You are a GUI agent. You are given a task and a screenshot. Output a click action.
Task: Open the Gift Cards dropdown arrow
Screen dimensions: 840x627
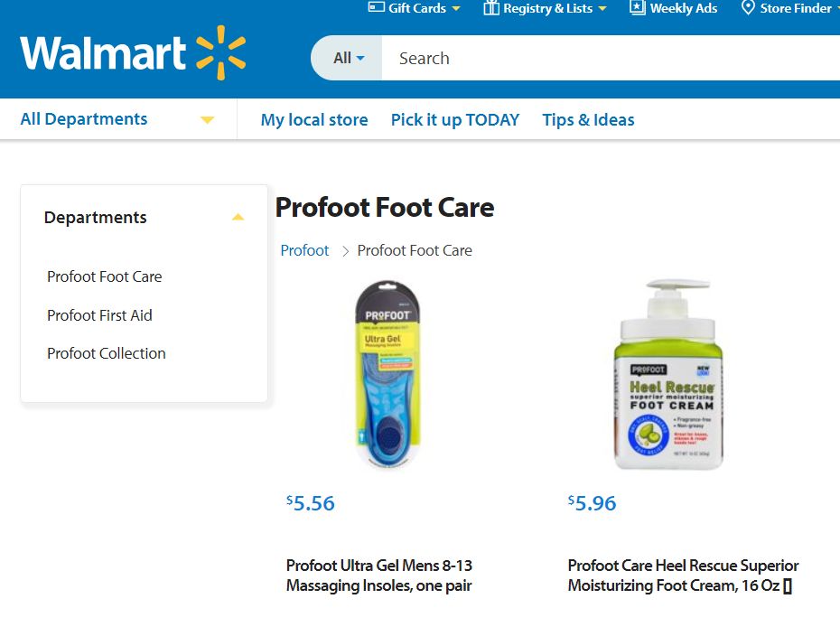(455, 9)
